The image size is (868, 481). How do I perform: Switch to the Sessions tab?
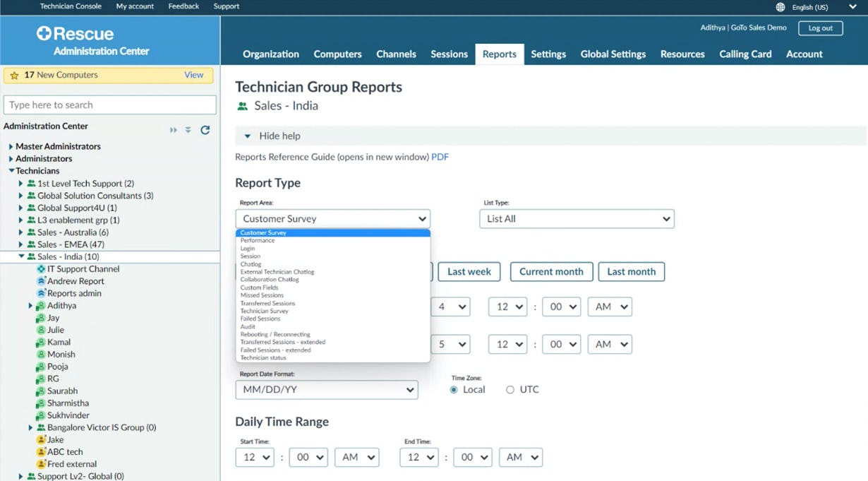click(x=450, y=54)
